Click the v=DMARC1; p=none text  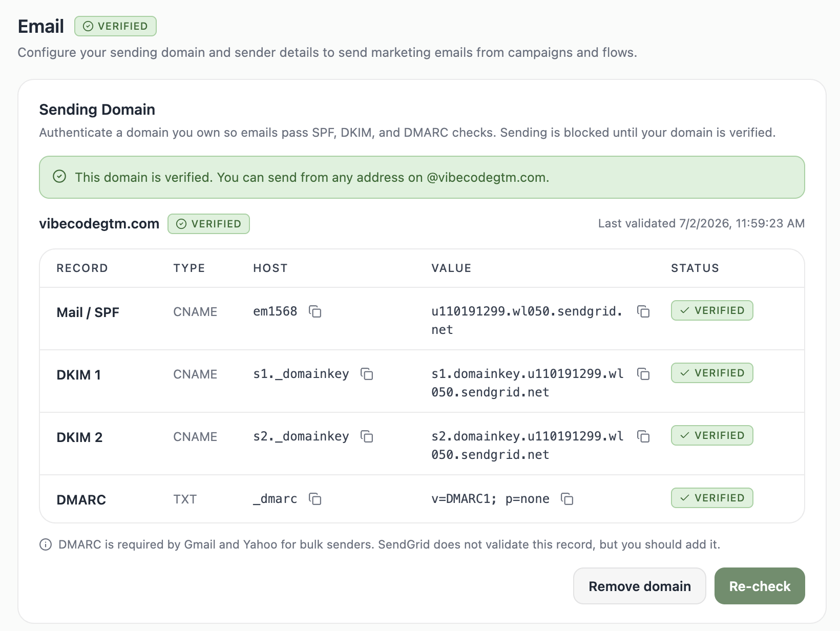pos(490,499)
